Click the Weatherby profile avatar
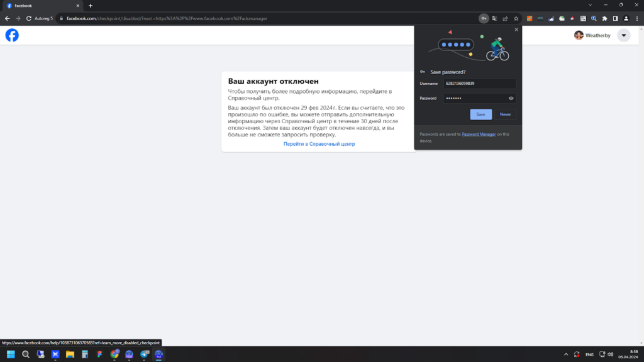This screenshot has width=644, height=362. click(x=579, y=35)
